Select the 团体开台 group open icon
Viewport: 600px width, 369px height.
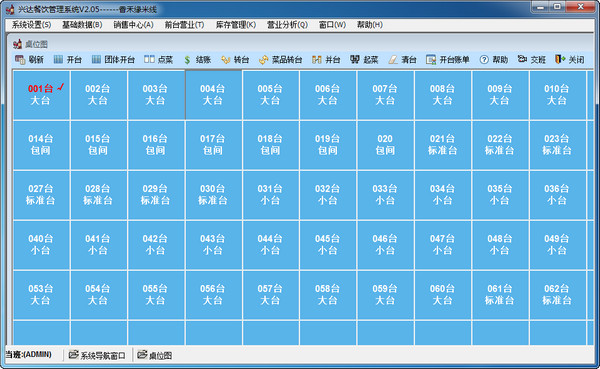coord(96,59)
